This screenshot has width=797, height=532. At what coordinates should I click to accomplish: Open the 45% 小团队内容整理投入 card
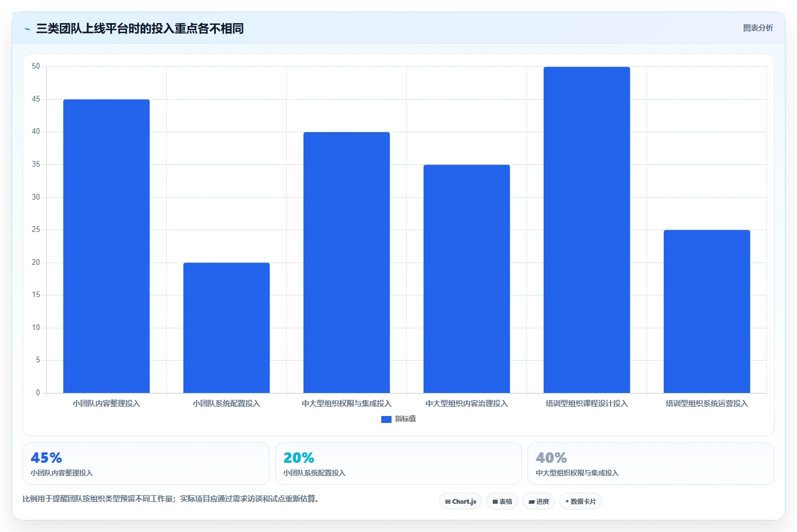click(x=145, y=463)
